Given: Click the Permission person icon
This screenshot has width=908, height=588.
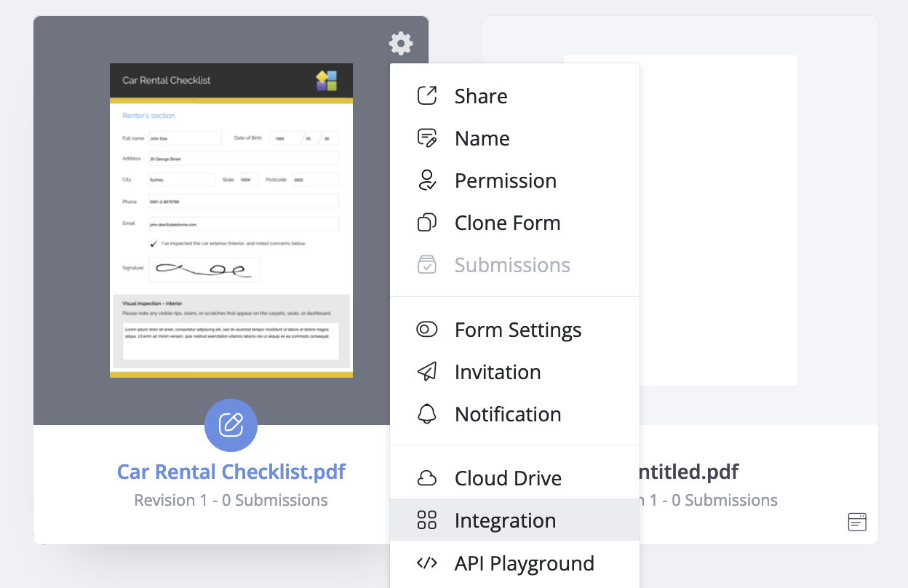Looking at the screenshot, I should coord(427,180).
